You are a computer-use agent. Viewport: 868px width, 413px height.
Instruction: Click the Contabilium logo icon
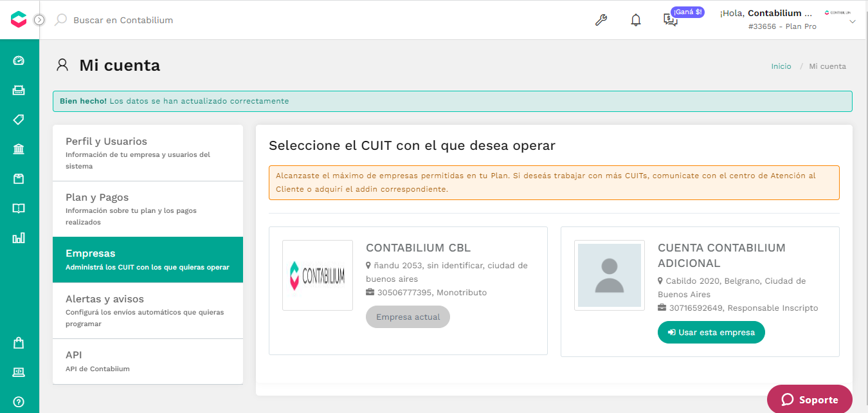point(19,20)
